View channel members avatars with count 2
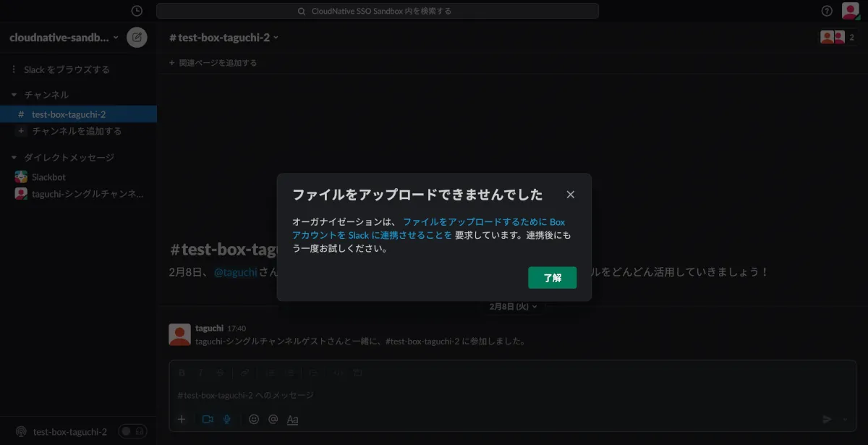Image resolution: width=868 pixels, height=445 pixels. click(x=838, y=38)
